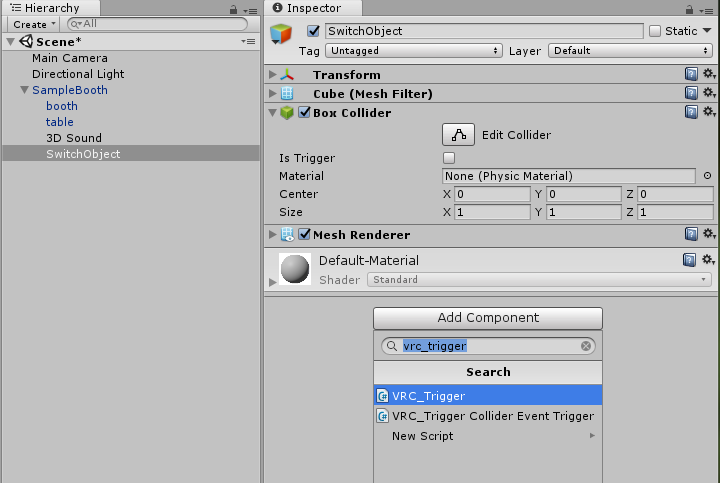Select the 3D Sound object in Hierarchy
The width and height of the screenshot is (720, 483).
pos(74,138)
